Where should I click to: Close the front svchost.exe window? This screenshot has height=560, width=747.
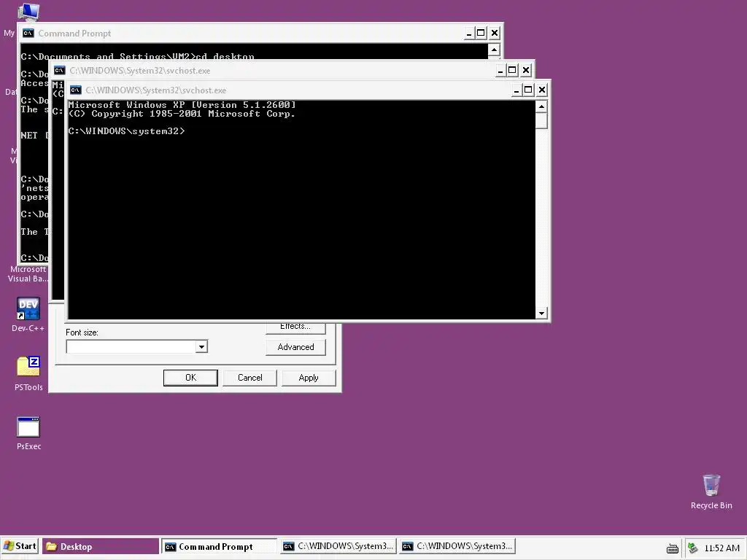pyautogui.click(x=542, y=90)
